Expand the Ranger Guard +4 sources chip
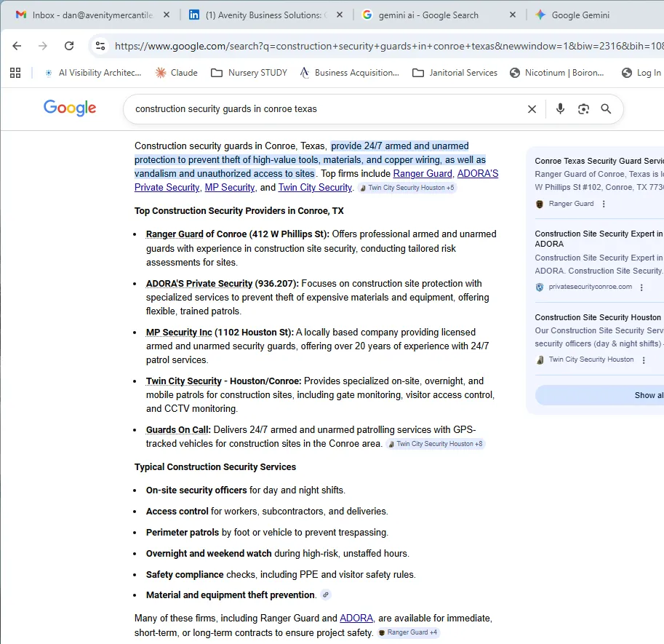 coord(408,632)
